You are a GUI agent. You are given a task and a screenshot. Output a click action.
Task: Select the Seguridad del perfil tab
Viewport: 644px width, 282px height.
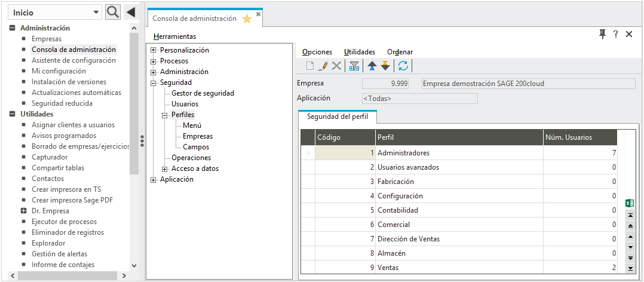click(x=337, y=116)
